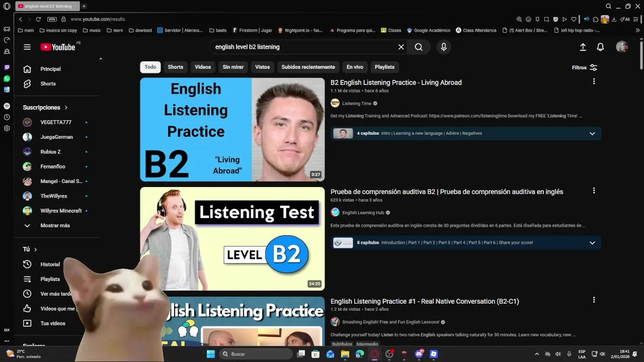
Task: Open the B2 Living Abroad video thumbnail
Action: coord(232,129)
